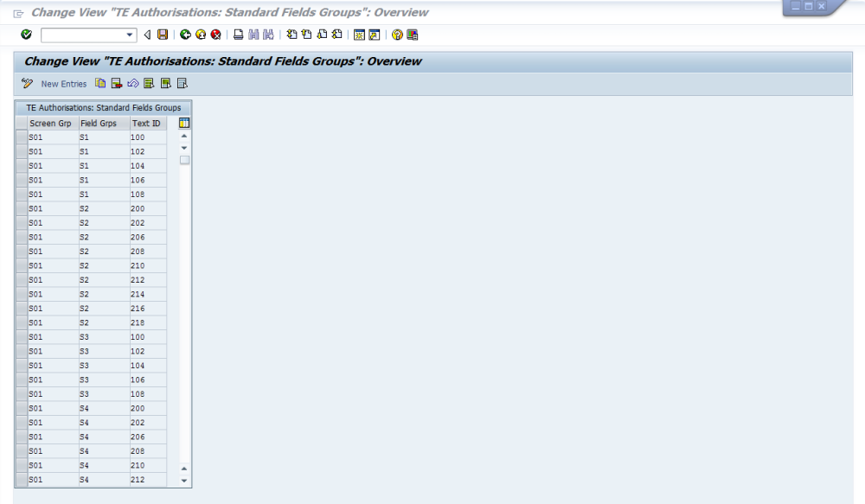Click Screen Grp cell S01 in the S4 200 row
The width and height of the screenshot is (865, 504).
[x=53, y=408]
